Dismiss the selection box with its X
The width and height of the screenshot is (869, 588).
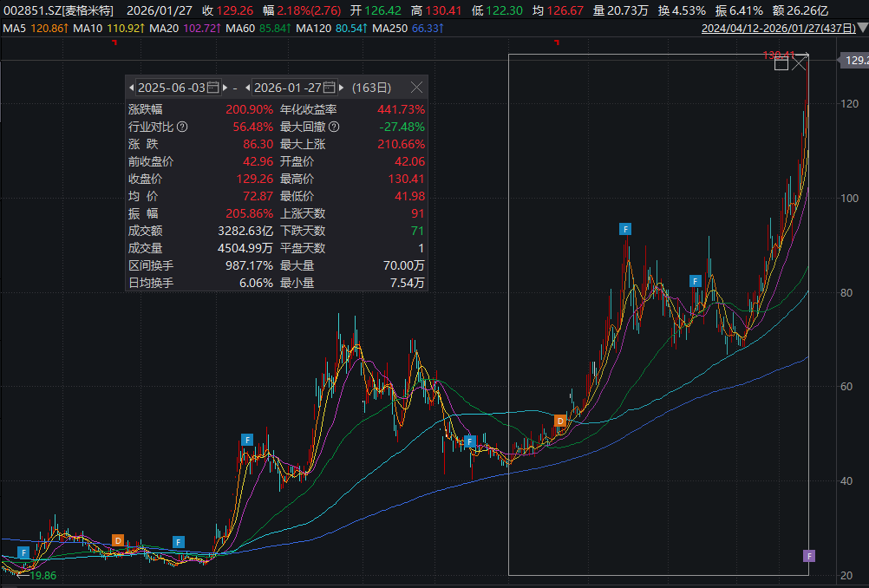800,63
